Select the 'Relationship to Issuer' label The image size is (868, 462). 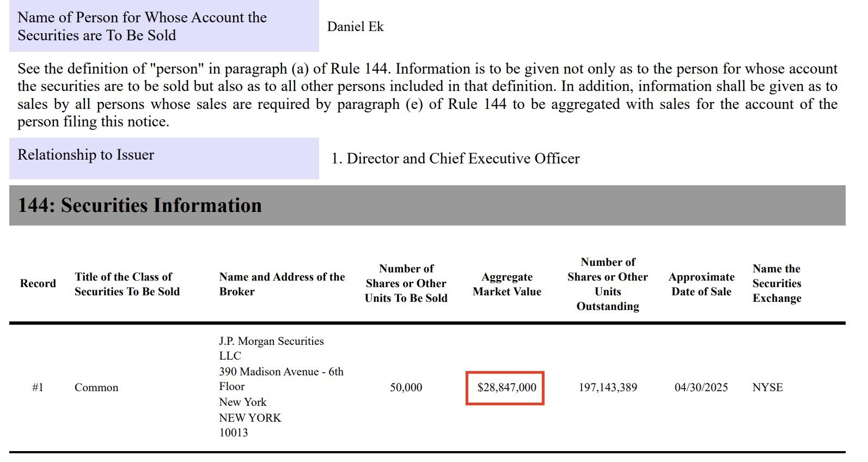86,155
